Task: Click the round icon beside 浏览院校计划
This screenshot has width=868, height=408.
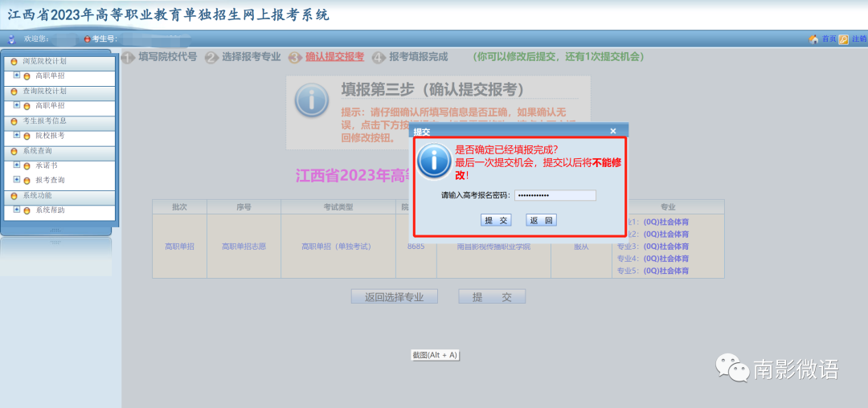Action: pos(14,61)
